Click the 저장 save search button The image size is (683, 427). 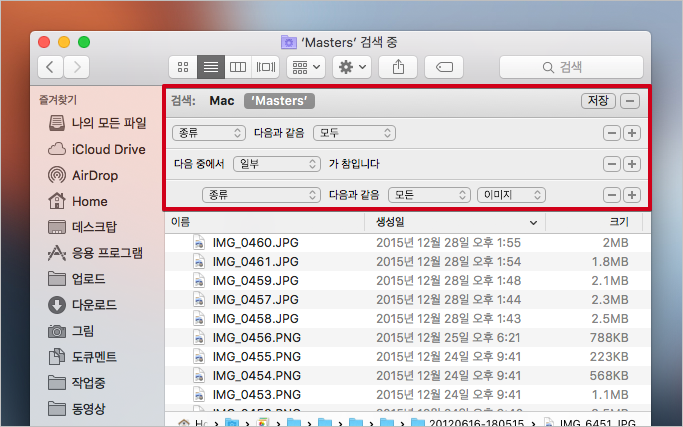tap(598, 101)
